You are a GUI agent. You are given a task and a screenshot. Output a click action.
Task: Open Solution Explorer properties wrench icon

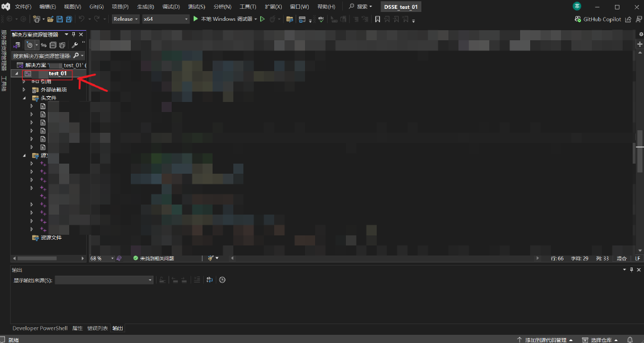click(x=75, y=45)
